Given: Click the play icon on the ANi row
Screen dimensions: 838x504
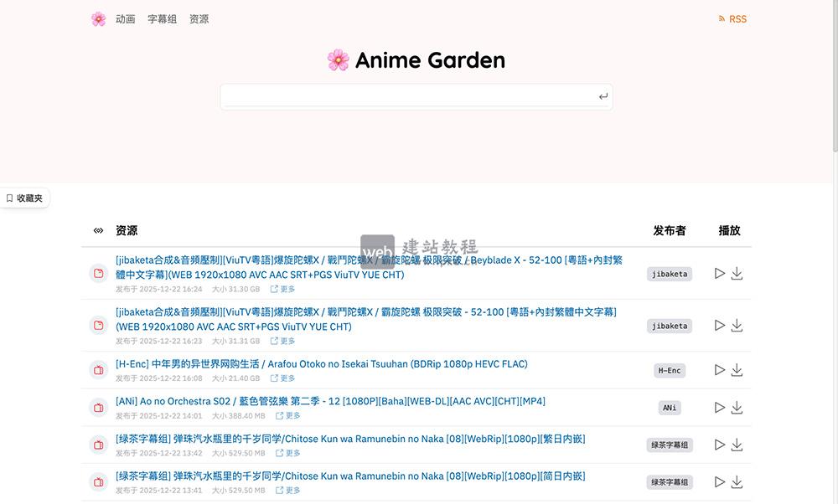Looking at the screenshot, I should point(719,408).
